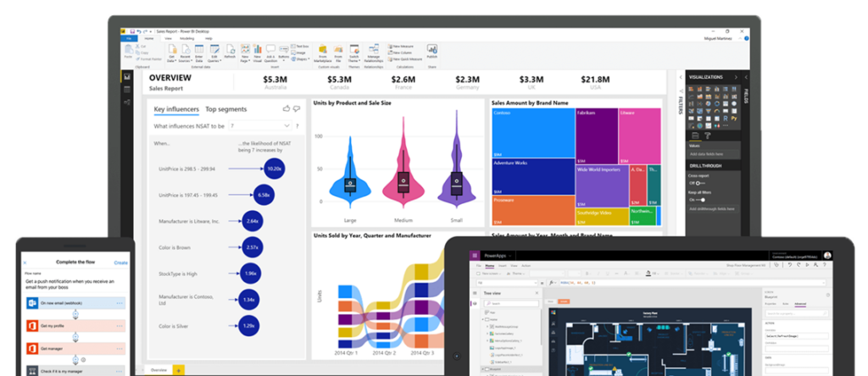Toggle the Keep all filters switch
The width and height of the screenshot is (868, 376).
701,200
